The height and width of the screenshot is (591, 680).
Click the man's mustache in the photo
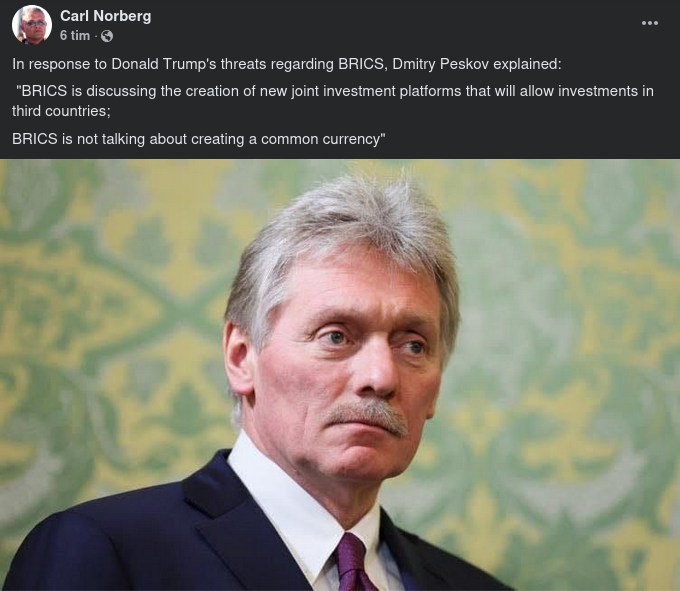point(368,416)
